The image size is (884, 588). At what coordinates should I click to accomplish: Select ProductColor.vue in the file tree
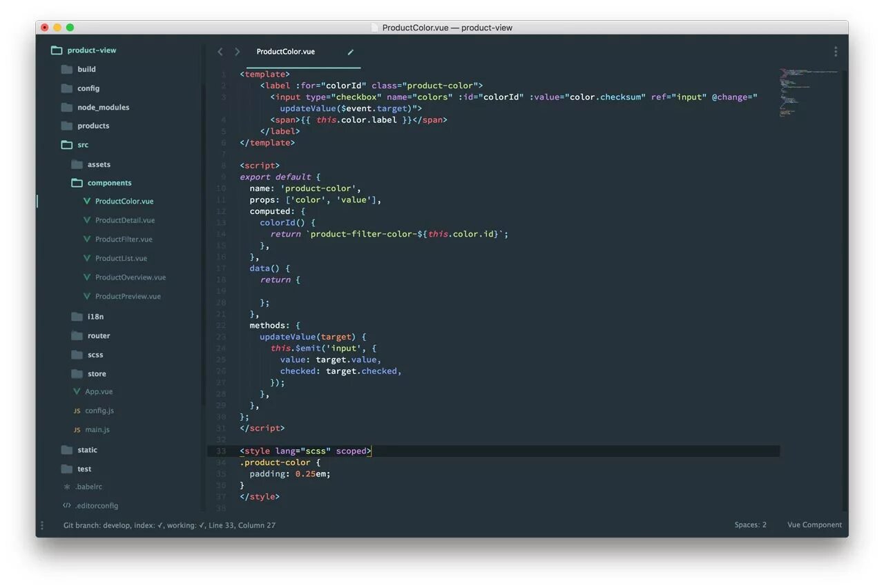coord(124,202)
